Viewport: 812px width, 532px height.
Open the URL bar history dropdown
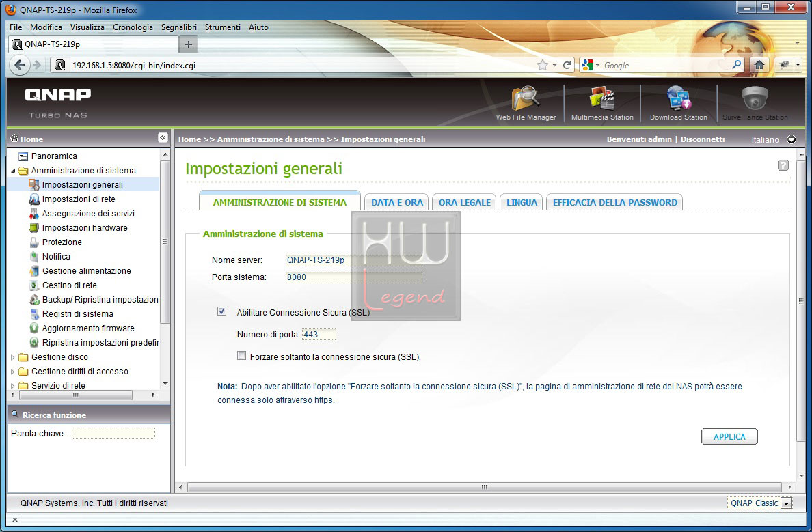tap(554, 65)
